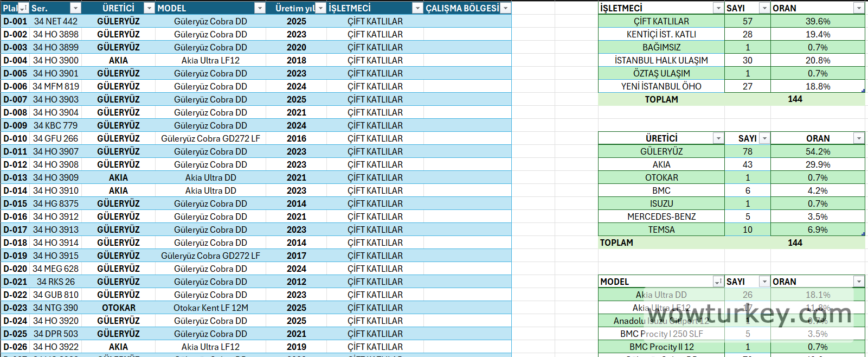Open the MODEL filter in main table header

tap(260, 8)
